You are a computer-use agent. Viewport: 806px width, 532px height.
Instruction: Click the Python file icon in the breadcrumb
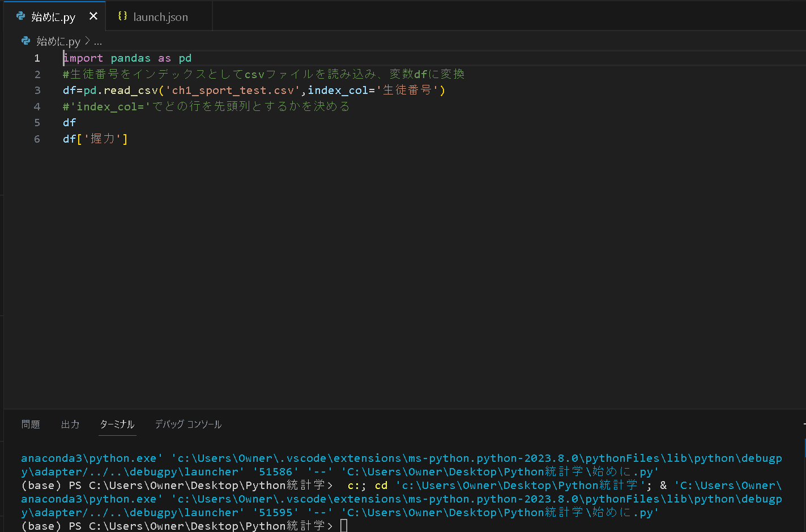tap(25, 41)
